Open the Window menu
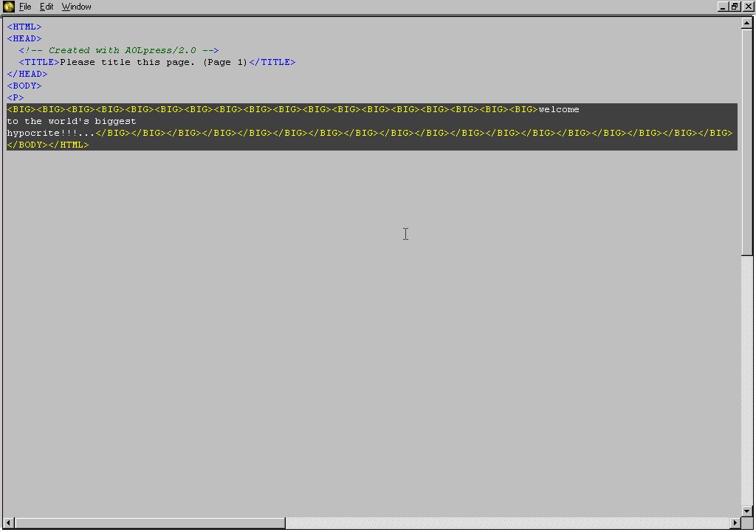This screenshot has width=756, height=532. click(76, 7)
